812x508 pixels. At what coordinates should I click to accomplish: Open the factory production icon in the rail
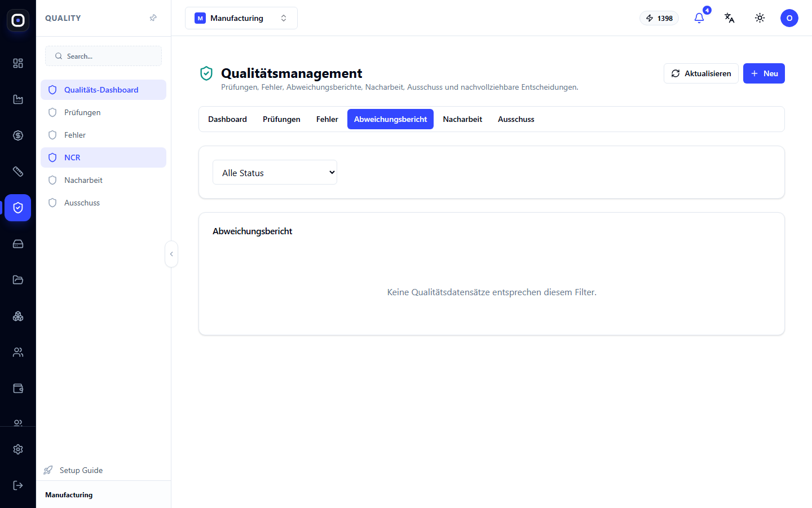point(18,99)
